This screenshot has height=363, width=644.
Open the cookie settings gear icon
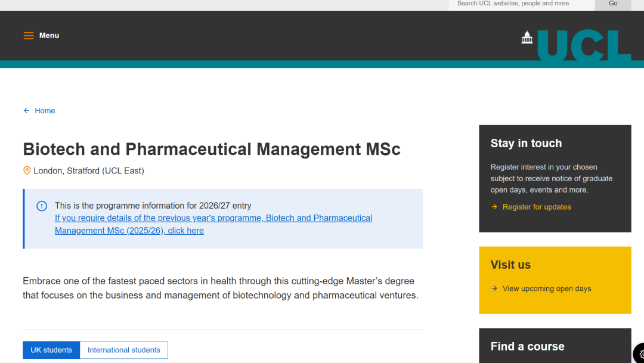click(x=640, y=353)
